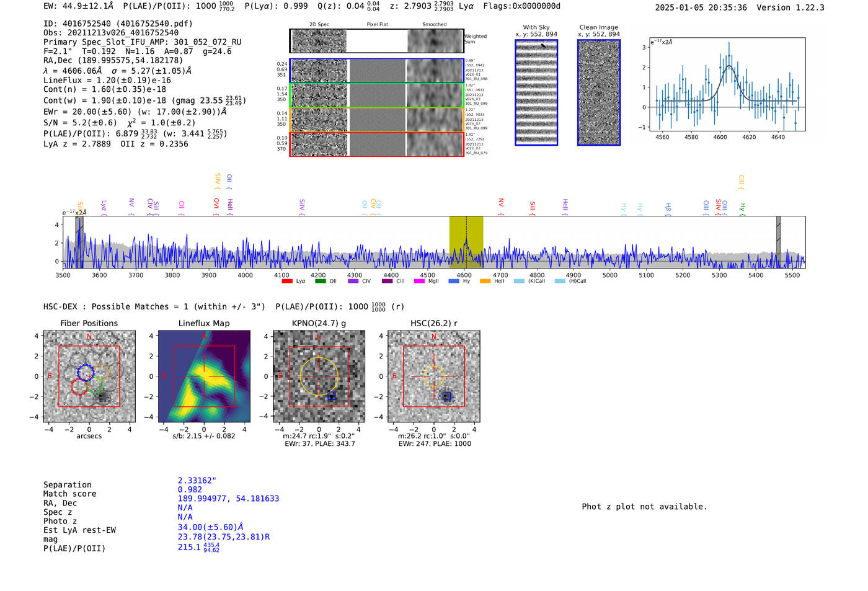Click the Gaussian line-fit plot
The image size is (868, 591).
pos(727,84)
